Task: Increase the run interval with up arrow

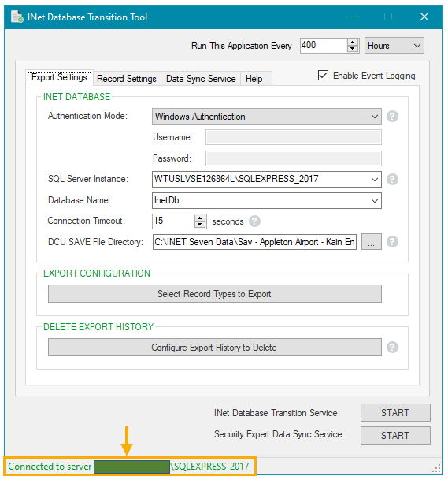Action: tap(353, 43)
